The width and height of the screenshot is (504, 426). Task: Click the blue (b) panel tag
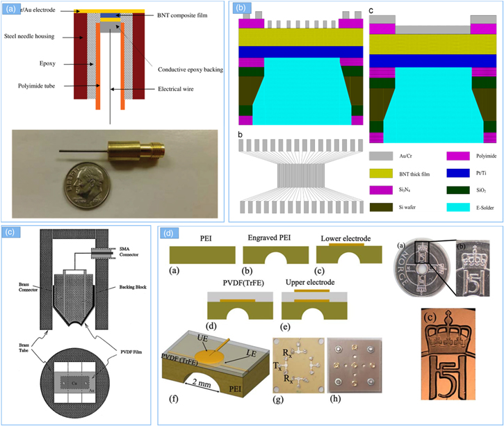click(241, 8)
